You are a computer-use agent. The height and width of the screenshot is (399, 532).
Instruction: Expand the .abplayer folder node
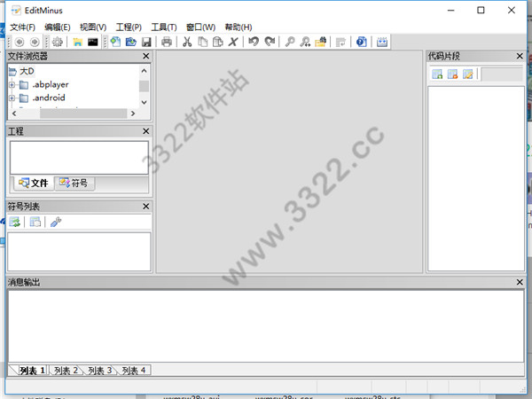click(x=12, y=84)
